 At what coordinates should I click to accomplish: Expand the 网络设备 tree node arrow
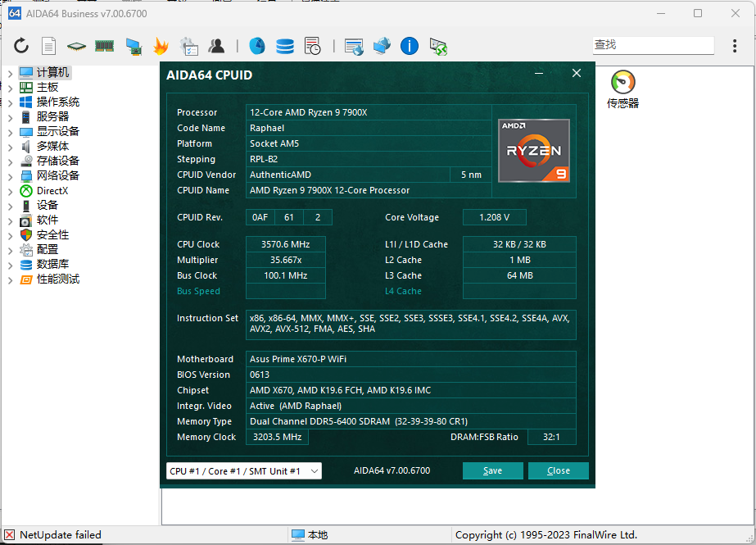(10, 177)
